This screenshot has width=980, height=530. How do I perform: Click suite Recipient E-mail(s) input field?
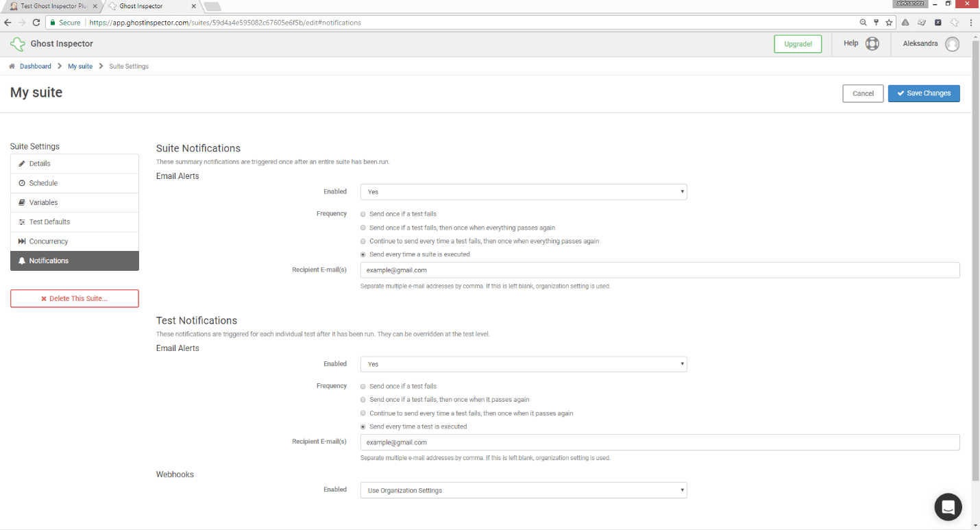click(x=660, y=270)
